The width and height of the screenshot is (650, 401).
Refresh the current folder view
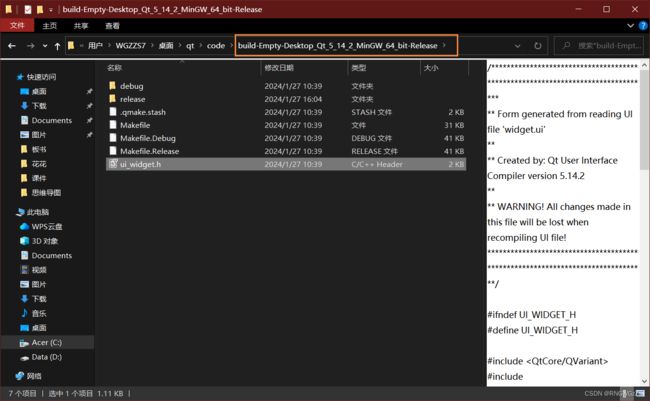538,46
